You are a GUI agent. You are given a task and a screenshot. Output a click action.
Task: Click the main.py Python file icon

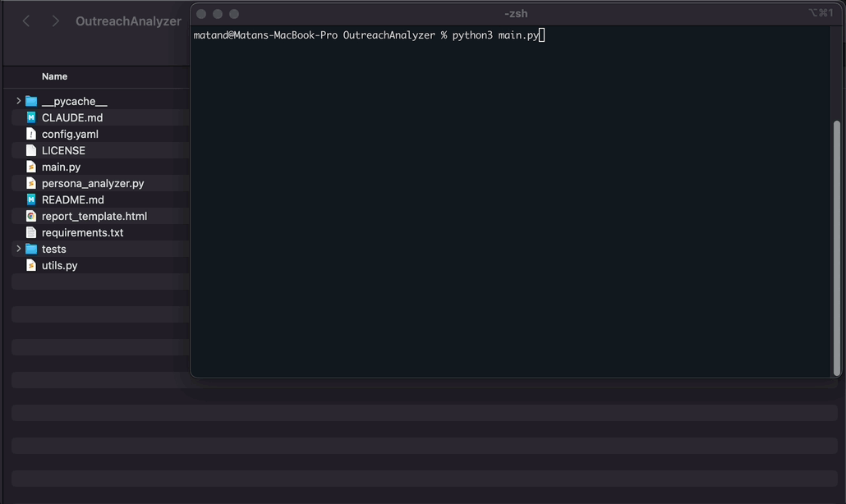(x=31, y=167)
